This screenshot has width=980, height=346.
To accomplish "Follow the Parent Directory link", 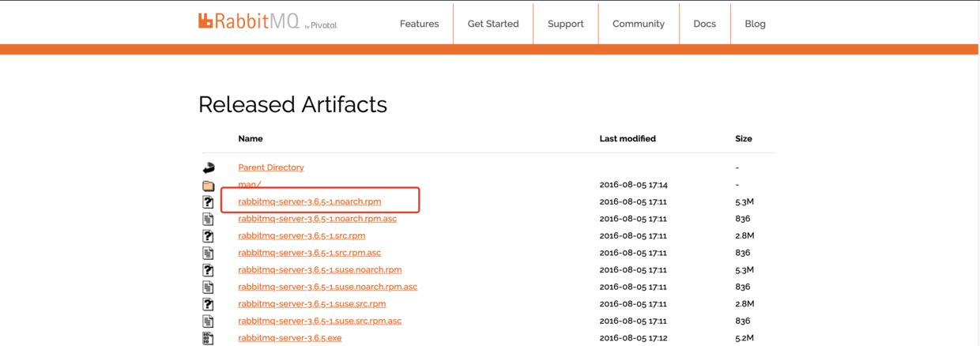I will point(271,167).
